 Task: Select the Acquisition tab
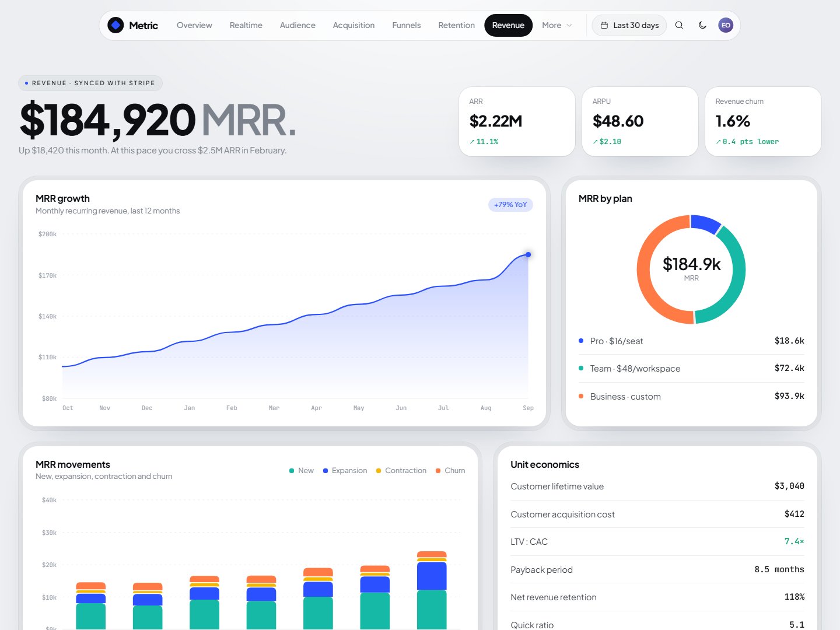point(353,25)
